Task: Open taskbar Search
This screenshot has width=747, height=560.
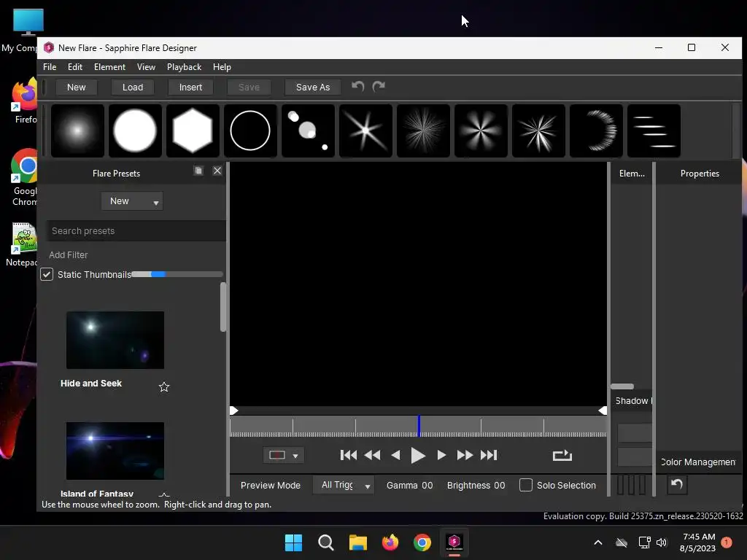Action: click(326, 542)
